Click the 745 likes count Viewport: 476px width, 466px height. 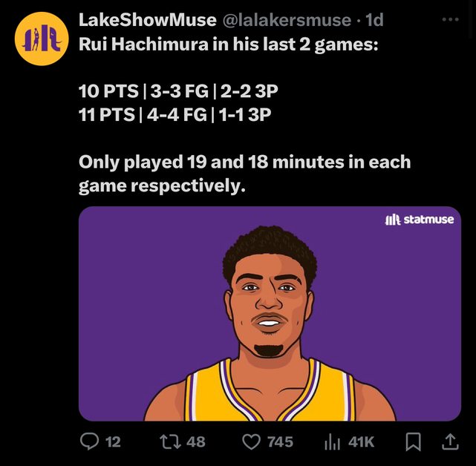279,442
